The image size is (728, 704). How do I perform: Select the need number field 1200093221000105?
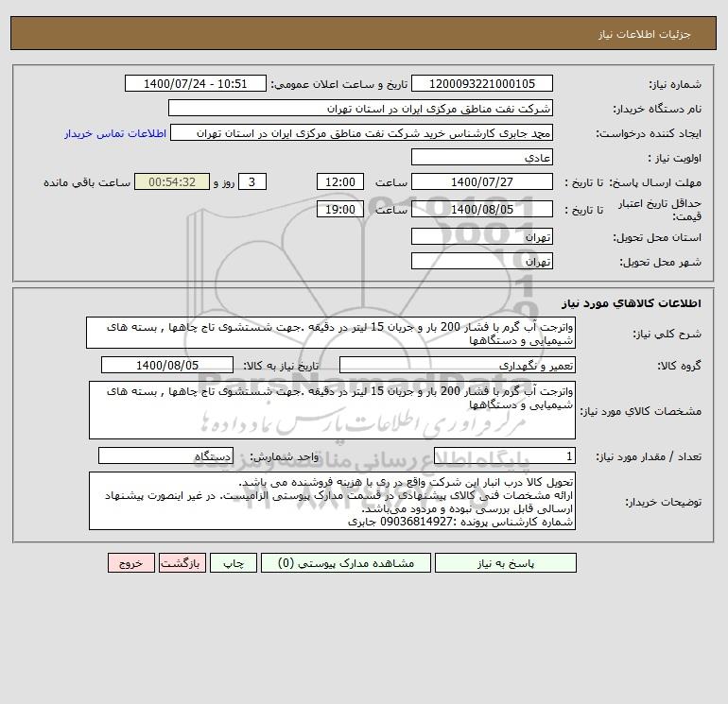(482, 83)
